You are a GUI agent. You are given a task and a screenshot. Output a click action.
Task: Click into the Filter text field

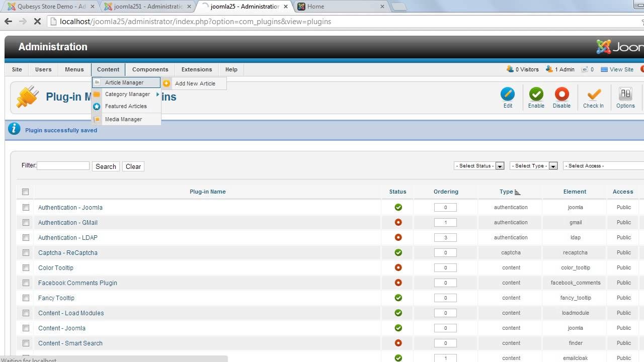63,165
